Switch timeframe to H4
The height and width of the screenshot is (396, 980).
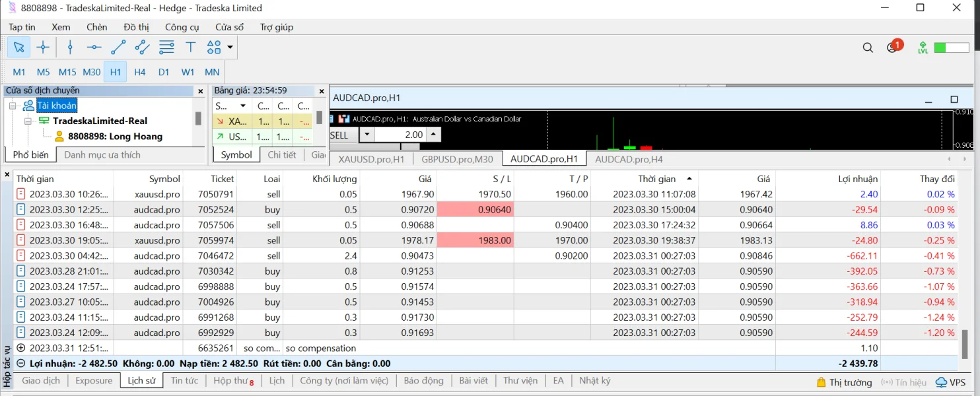click(139, 72)
